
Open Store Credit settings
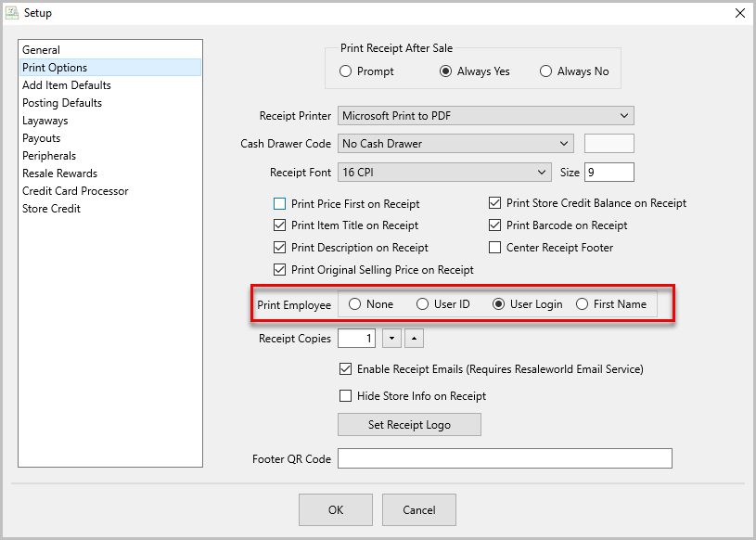coord(110,208)
